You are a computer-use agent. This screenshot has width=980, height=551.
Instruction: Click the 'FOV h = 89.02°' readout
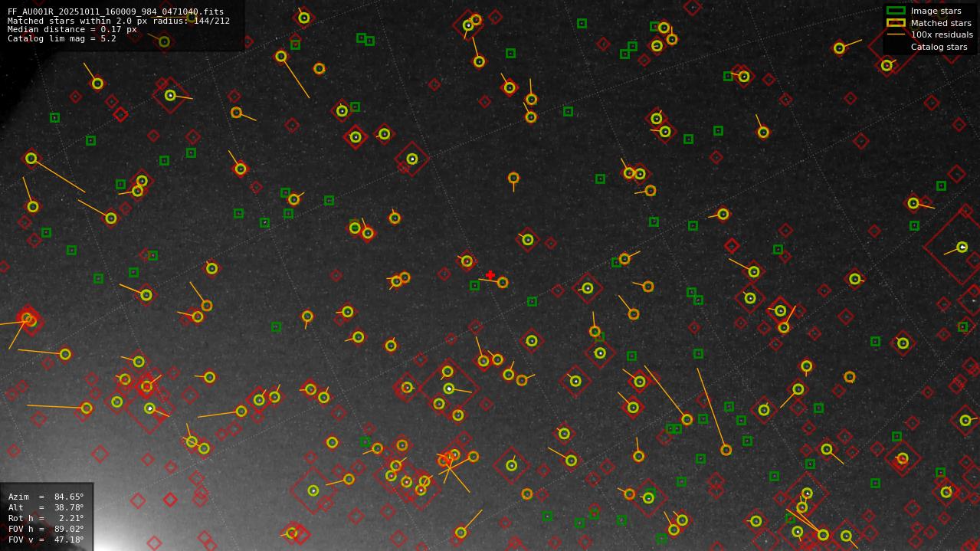point(46,529)
